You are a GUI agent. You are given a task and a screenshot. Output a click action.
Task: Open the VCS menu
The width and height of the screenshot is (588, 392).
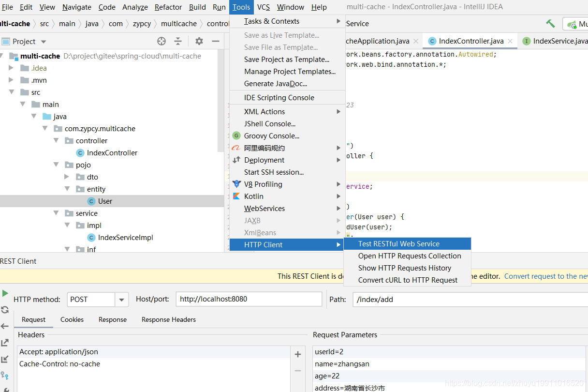[264, 7]
